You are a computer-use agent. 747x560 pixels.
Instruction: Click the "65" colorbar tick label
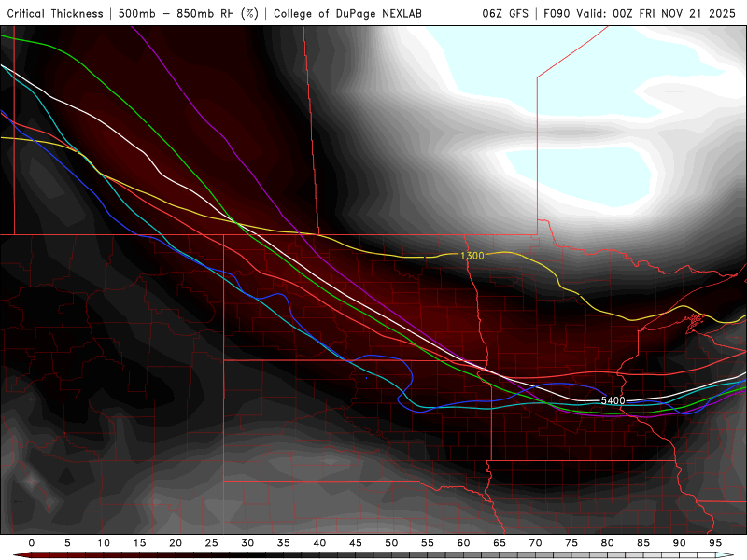(x=500, y=543)
